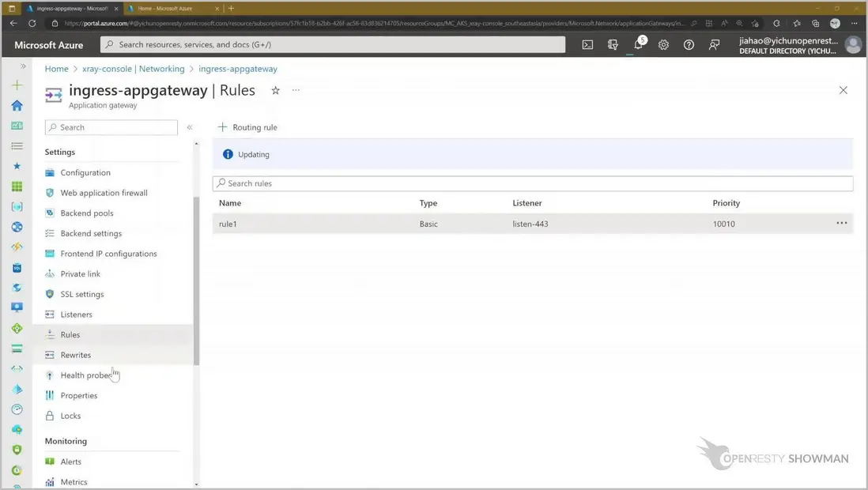
Task: Open Health probes menu item
Action: point(87,375)
